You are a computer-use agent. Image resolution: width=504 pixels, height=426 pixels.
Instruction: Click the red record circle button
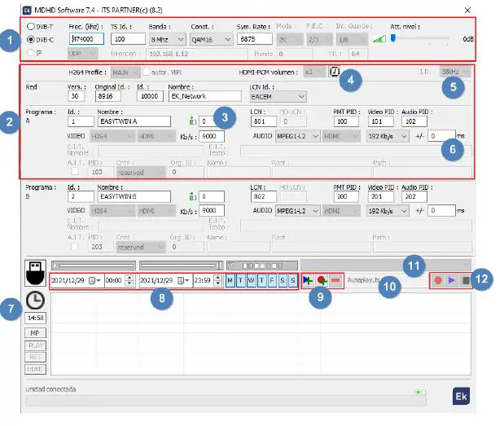tap(438, 280)
